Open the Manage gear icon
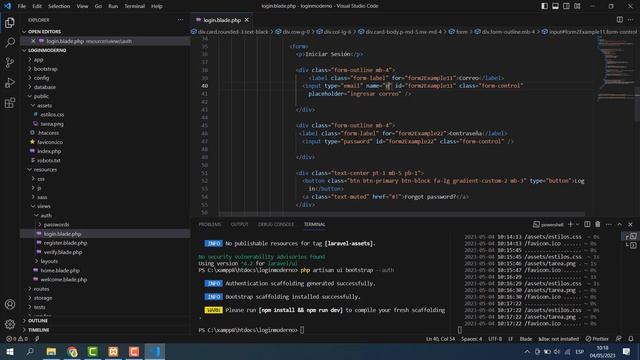 click(10, 324)
